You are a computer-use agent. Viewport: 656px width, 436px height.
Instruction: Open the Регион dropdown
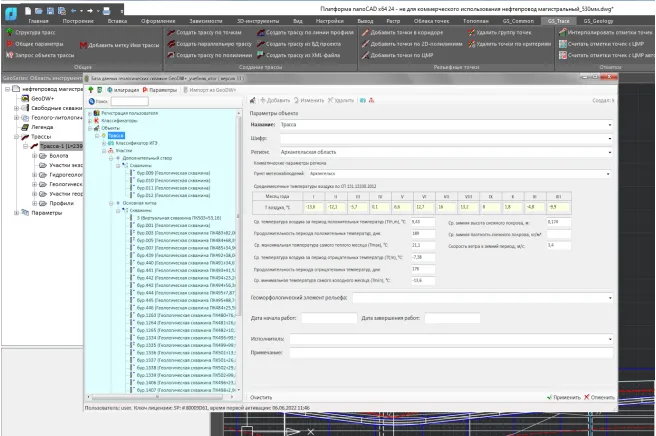610,153
